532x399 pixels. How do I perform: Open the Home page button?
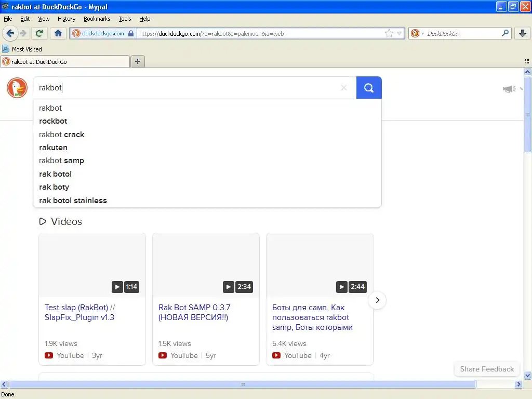pos(58,33)
